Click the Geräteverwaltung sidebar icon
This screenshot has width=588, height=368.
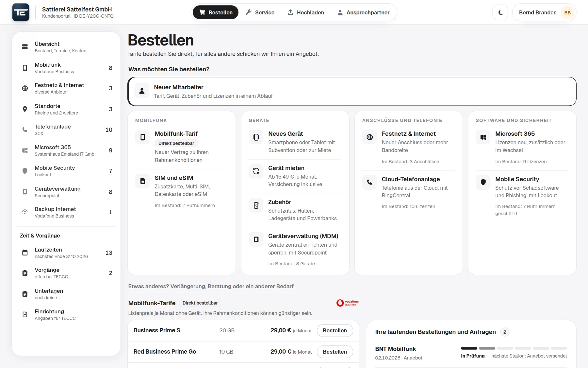pyautogui.click(x=25, y=192)
